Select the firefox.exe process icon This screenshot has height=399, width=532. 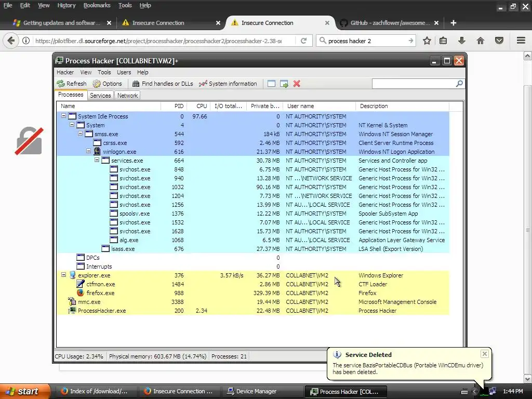pyautogui.click(x=81, y=292)
